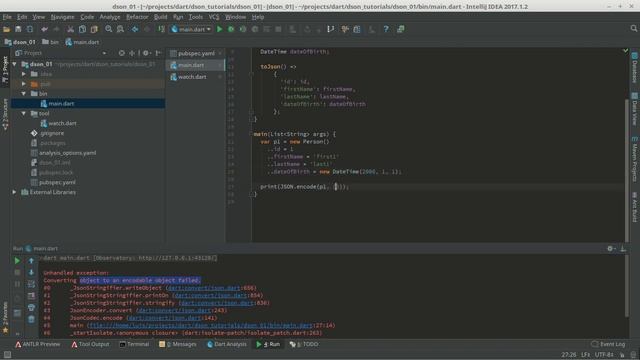The width and height of the screenshot is (640, 360).
Task: Open the dart:convert/json.dart:656 stack trace link
Action: [204, 288]
